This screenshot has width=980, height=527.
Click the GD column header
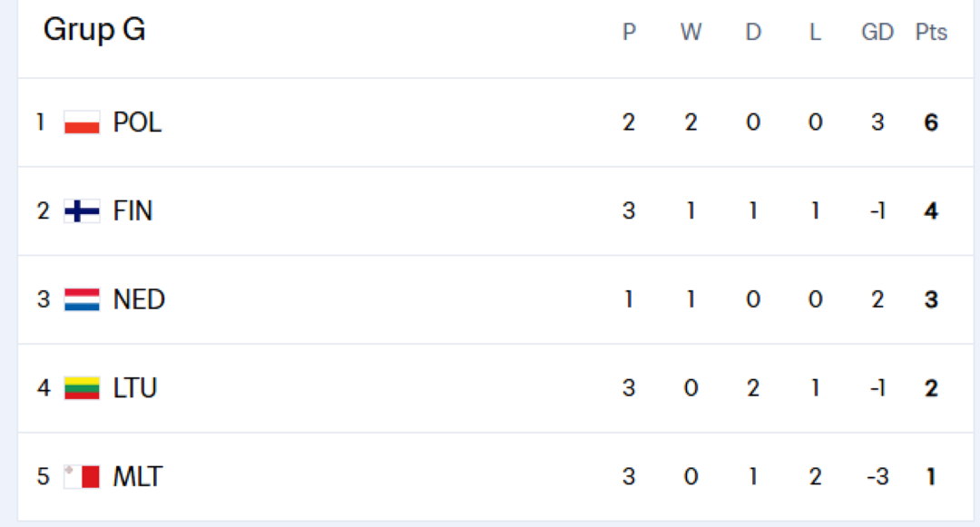coord(877,32)
